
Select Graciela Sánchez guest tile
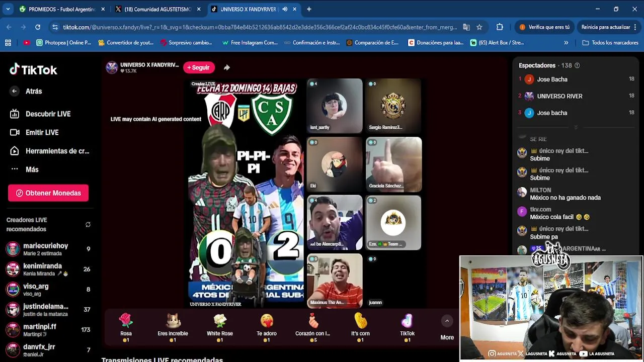pyautogui.click(x=393, y=164)
